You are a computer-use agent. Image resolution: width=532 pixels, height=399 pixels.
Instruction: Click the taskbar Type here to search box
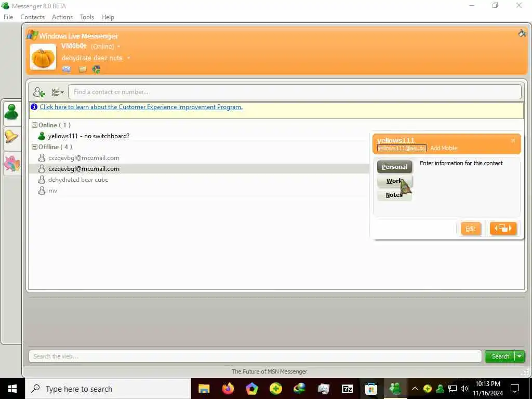pos(108,389)
